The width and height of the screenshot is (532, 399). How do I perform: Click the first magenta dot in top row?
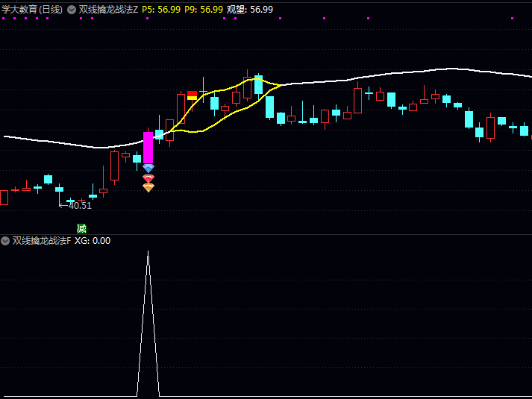point(3,18)
